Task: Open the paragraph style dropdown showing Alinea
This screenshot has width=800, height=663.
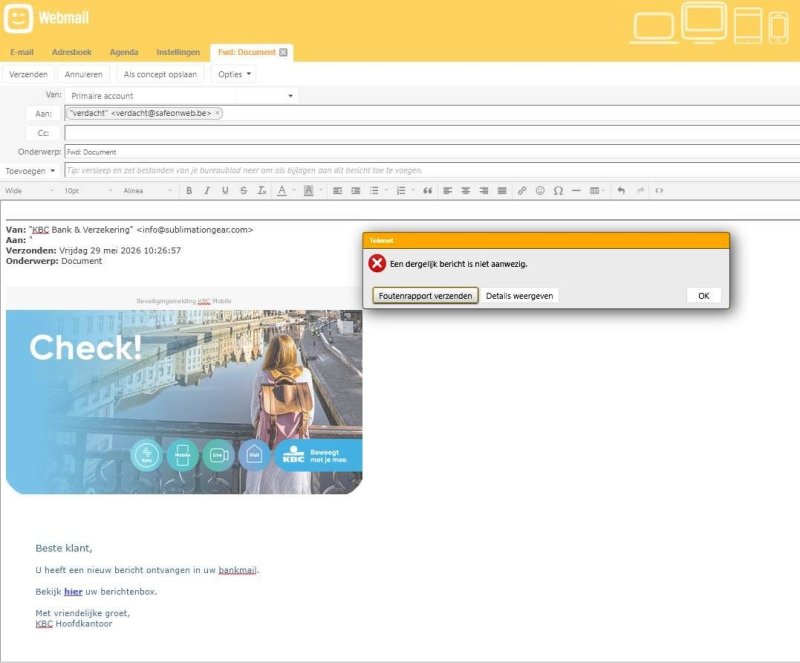Action: (x=147, y=191)
